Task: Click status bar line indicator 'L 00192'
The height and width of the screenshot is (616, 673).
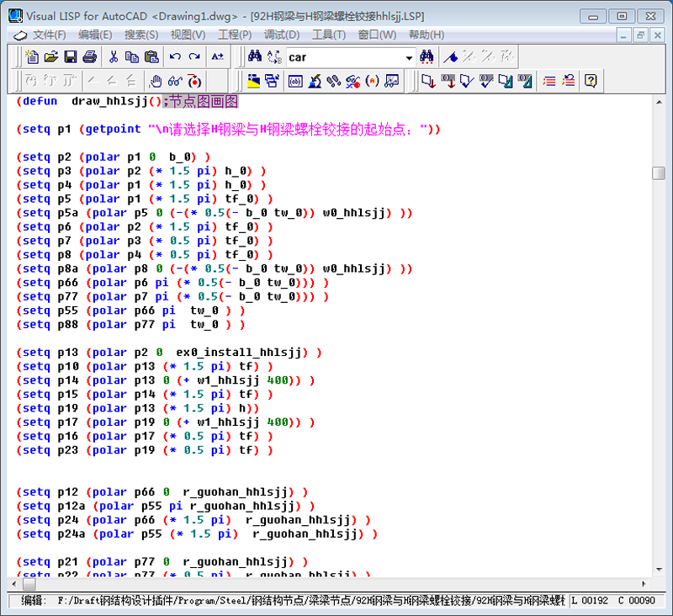Action: point(590,600)
